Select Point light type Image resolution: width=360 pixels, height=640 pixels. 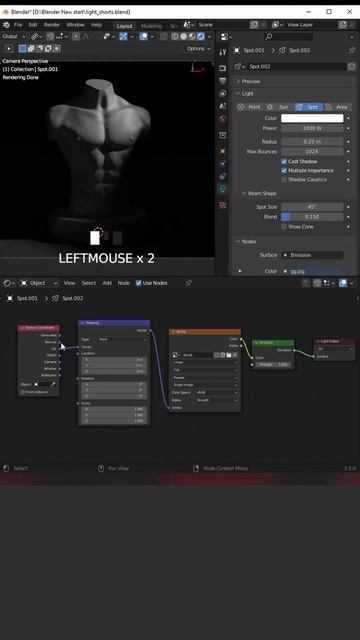tap(250, 107)
